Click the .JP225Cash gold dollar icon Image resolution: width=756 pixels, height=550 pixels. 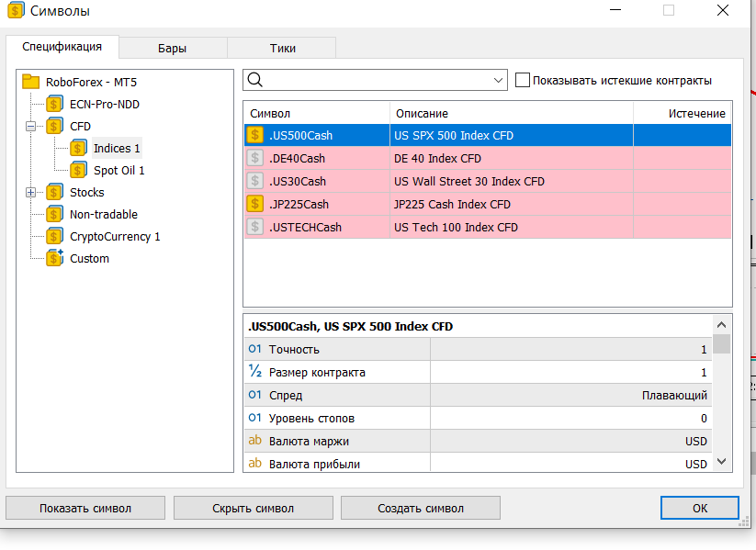pos(254,204)
